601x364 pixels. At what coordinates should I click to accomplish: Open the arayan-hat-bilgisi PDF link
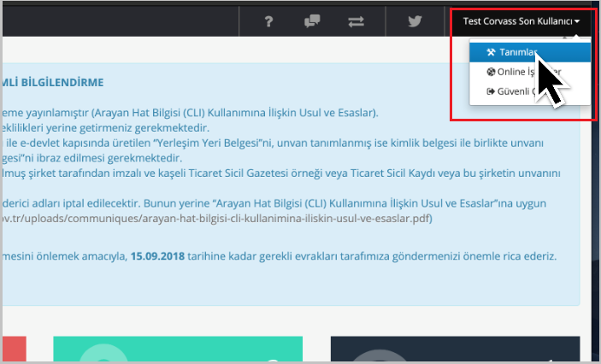pyautogui.click(x=216, y=219)
